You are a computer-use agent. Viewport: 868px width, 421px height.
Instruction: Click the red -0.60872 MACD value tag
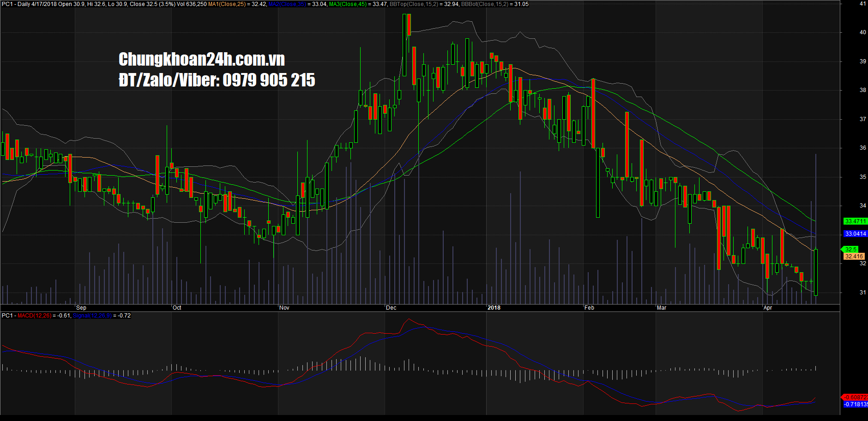pyautogui.click(x=855, y=397)
